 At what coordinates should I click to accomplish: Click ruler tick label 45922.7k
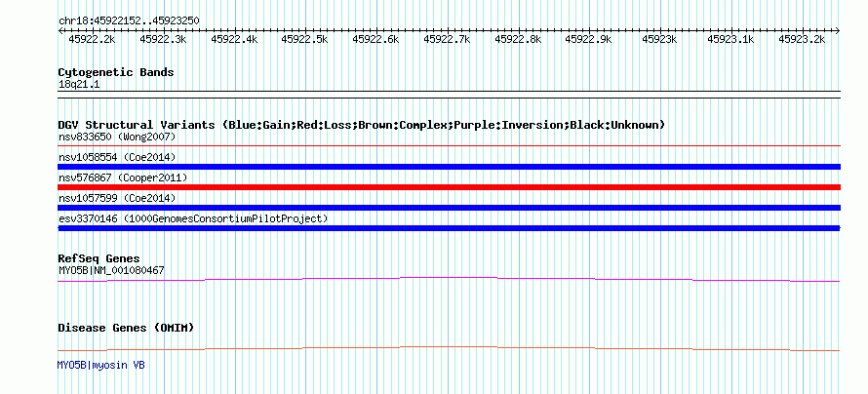coord(447,39)
